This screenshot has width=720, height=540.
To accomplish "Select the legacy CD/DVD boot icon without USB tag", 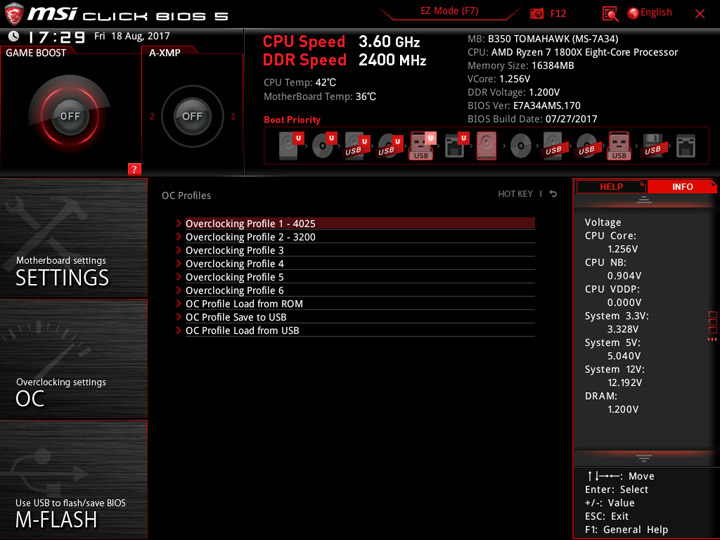I will click(x=520, y=146).
